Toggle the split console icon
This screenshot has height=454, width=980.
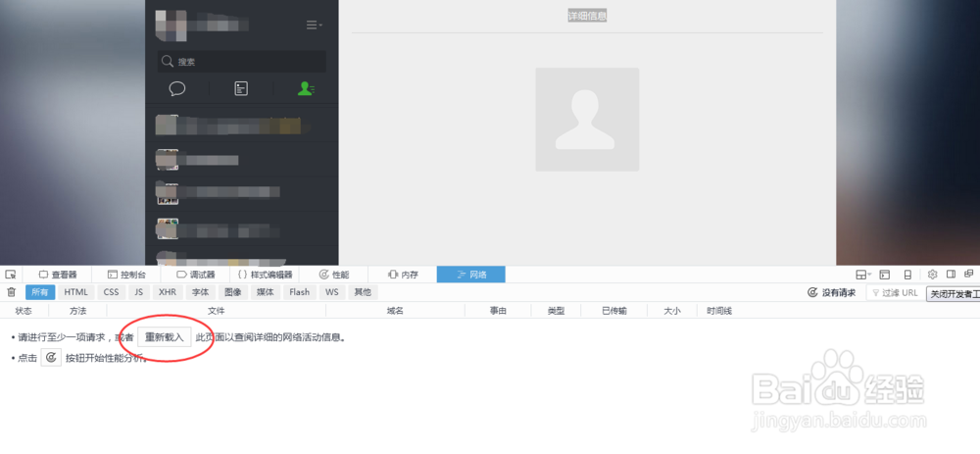(x=884, y=275)
